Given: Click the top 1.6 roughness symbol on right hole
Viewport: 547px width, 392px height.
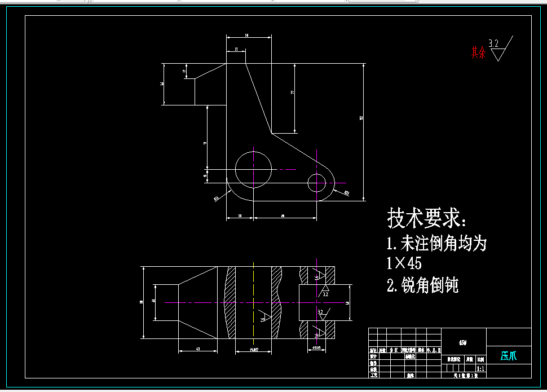Looking at the screenshot, I should (x=318, y=275).
